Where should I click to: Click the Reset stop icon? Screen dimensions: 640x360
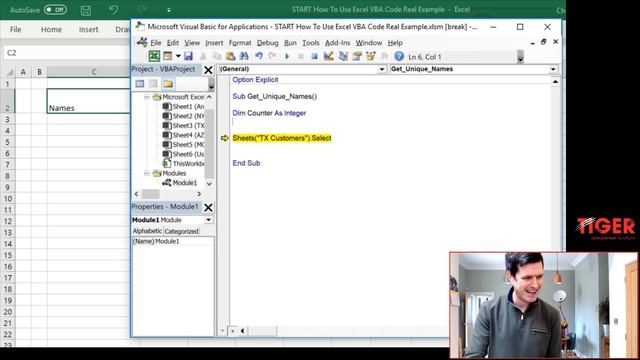pos(314,56)
